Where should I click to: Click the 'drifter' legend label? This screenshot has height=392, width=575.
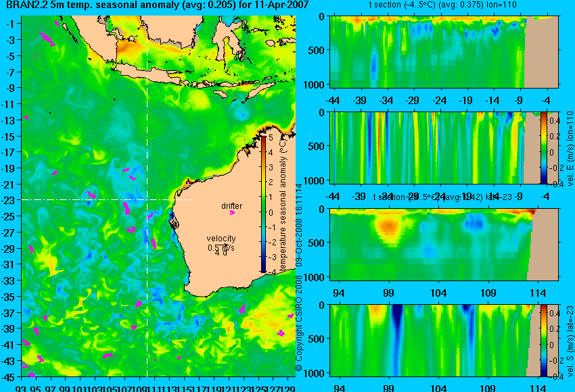point(231,206)
